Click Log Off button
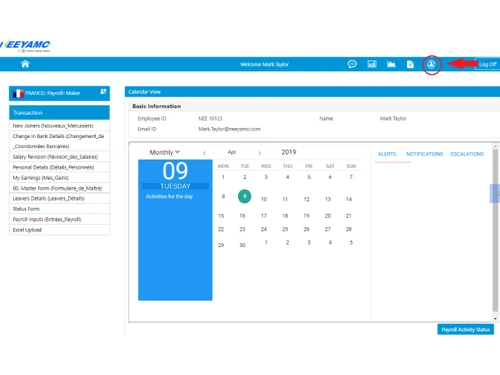The width and height of the screenshot is (500, 375). (487, 64)
